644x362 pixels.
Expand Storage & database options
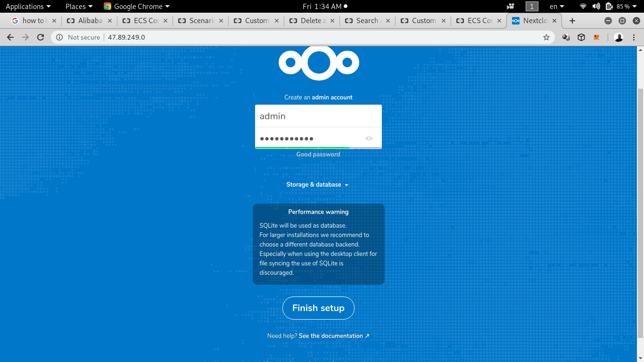tap(317, 185)
